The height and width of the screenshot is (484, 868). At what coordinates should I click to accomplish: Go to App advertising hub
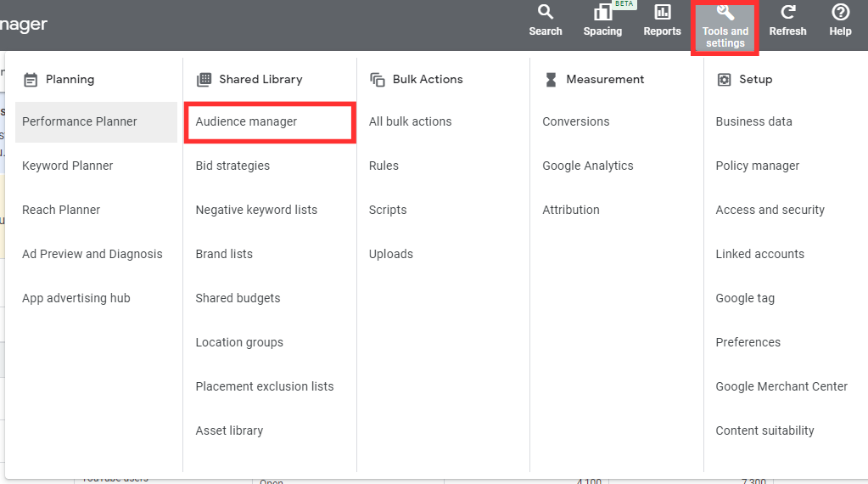pos(76,298)
